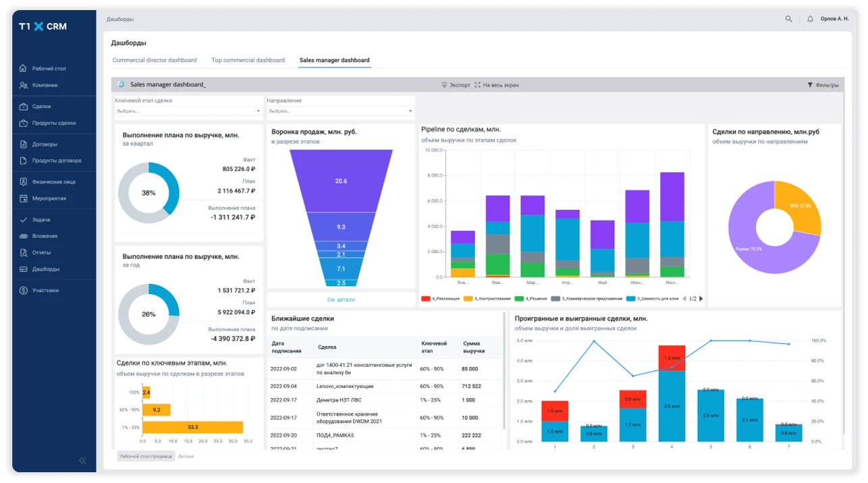Expand the Направление filter dropdown
This screenshot has width=868, height=483.
click(x=340, y=111)
